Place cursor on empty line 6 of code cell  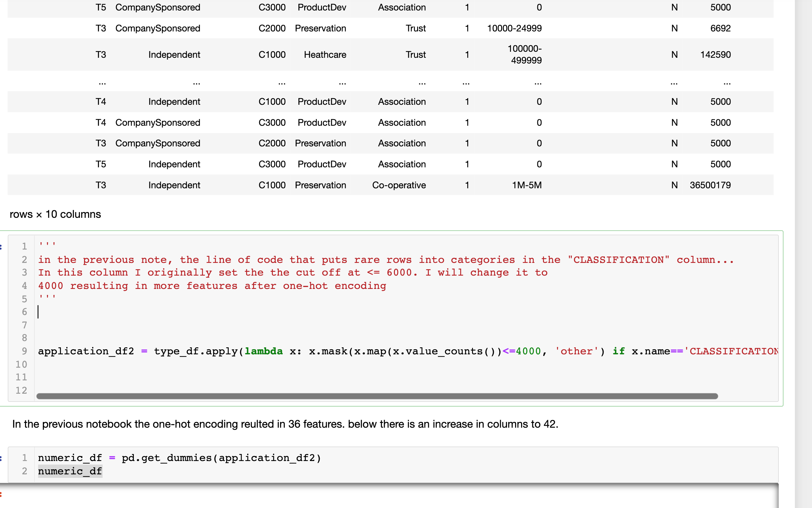pos(406,312)
